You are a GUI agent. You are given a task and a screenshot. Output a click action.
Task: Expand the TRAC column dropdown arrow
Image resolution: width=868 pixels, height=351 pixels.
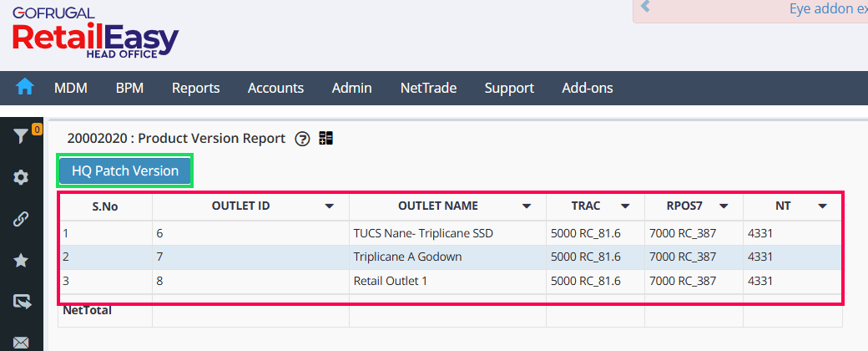point(624,206)
